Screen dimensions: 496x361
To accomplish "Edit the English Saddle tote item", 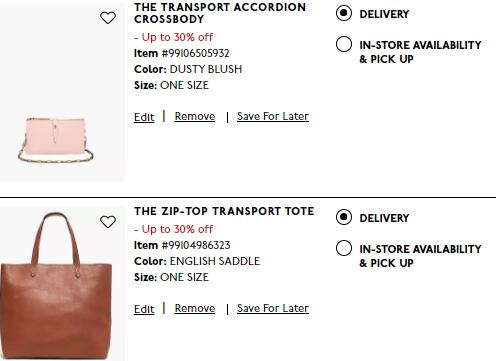I will [144, 309].
